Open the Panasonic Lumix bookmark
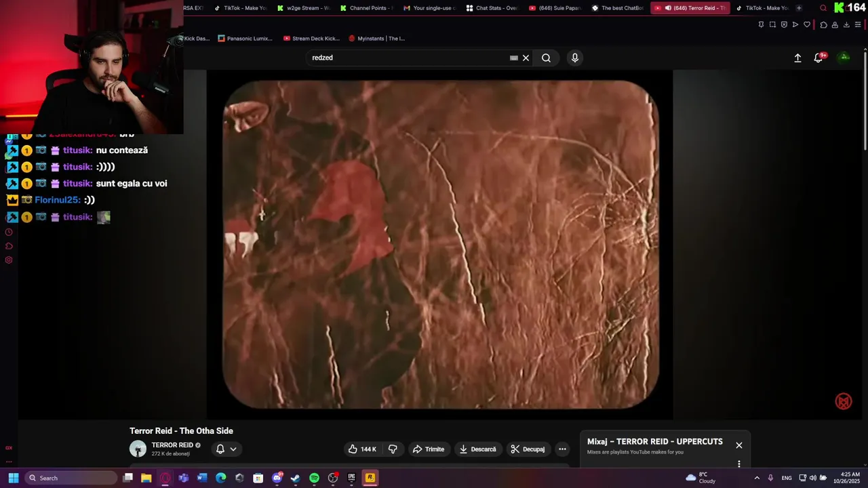Viewport: 868px width, 488px height. 245,39
